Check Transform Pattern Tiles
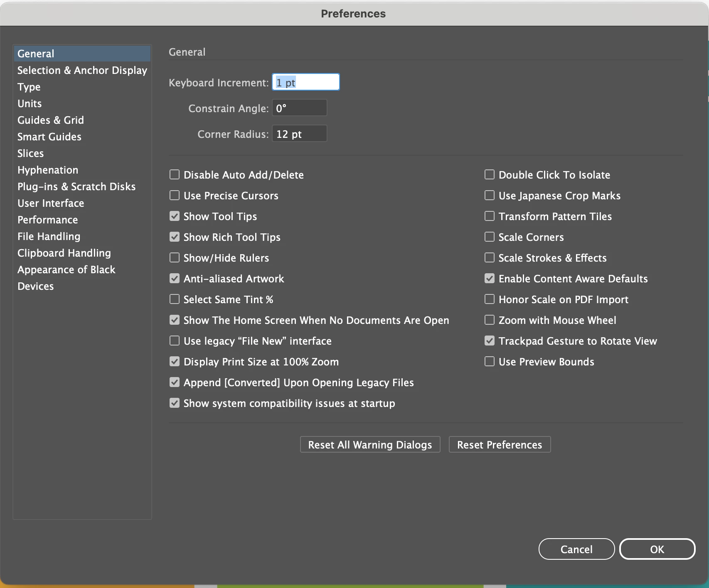This screenshot has width=709, height=588. pos(490,216)
